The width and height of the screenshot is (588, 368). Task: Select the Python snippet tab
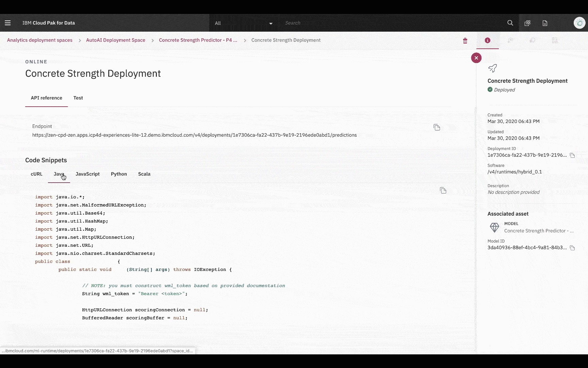point(119,174)
